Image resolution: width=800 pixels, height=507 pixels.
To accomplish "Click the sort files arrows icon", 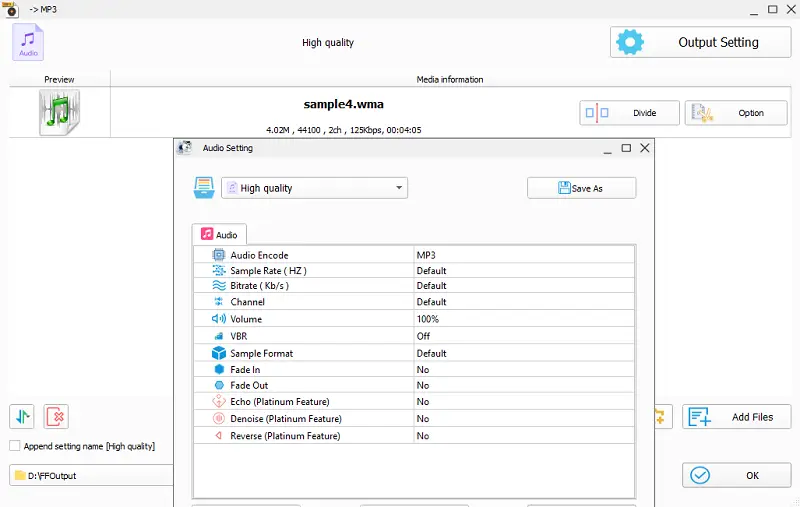I will (22, 417).
